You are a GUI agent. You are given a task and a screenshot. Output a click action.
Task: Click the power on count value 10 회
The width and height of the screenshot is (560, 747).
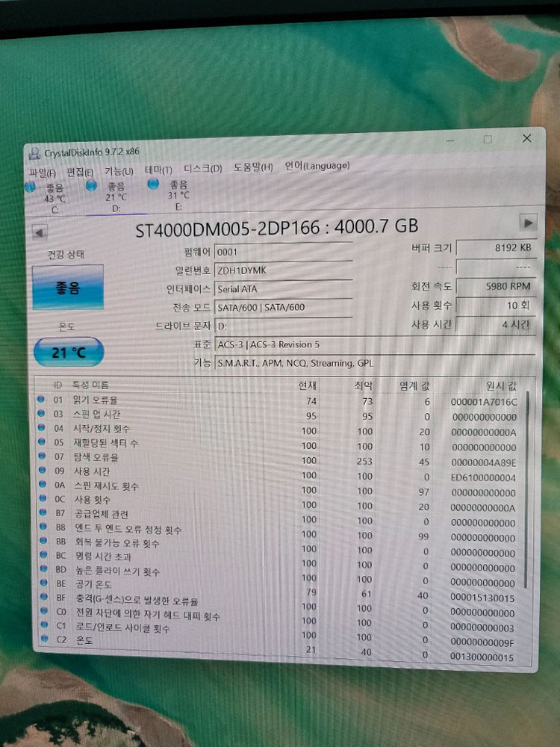pyautogui.click(x=497, y=306)
